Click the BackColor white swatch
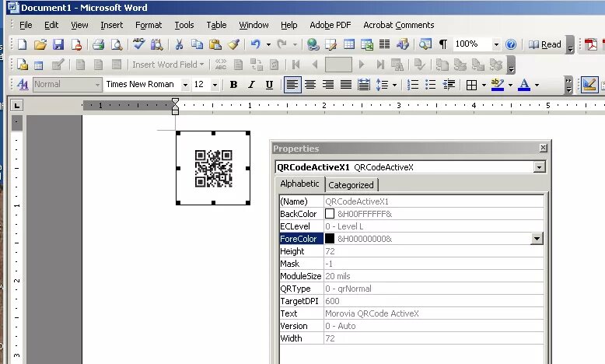The width and height of the screenshot is (605, 364). click(x=330, y=213)
